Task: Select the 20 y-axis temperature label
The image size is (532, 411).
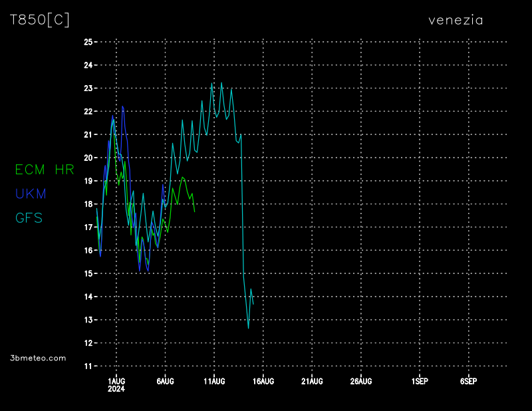Action: [88, 158]
